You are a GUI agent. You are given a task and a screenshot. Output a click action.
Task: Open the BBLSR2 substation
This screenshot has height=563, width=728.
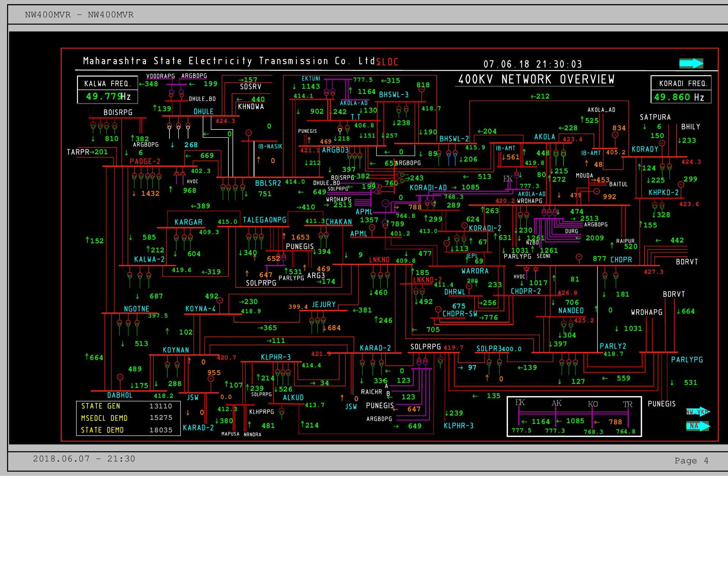point(268,183)
